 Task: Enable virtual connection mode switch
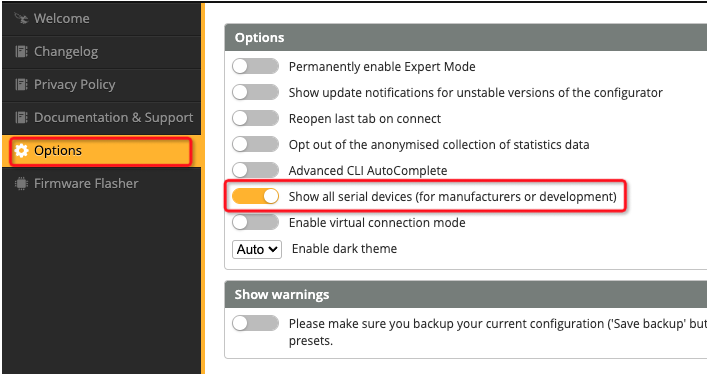[255, 222]
